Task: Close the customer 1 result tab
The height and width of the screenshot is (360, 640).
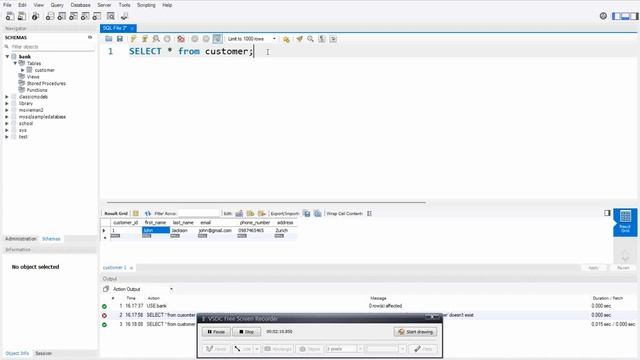Action: point(131,268)
